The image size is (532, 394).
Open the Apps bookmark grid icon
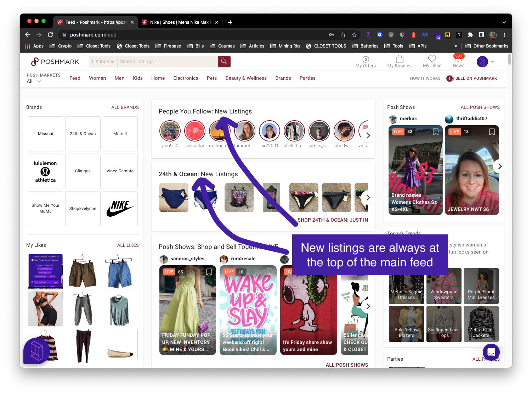tap(28, 46)
